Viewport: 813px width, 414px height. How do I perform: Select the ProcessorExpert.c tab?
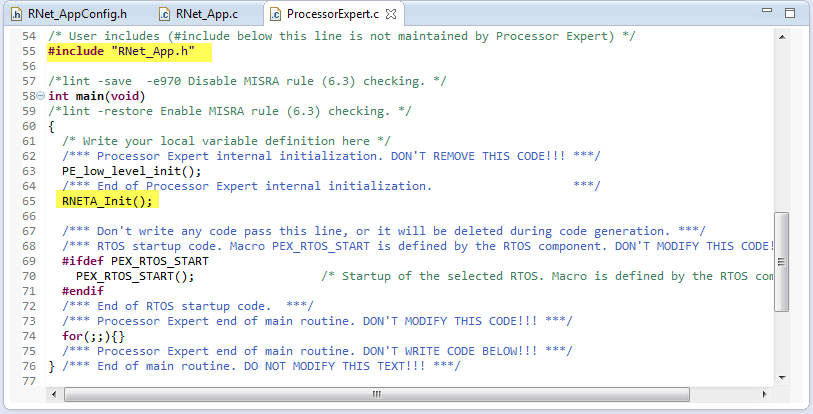pyautogui.click(x=332, y=14)
